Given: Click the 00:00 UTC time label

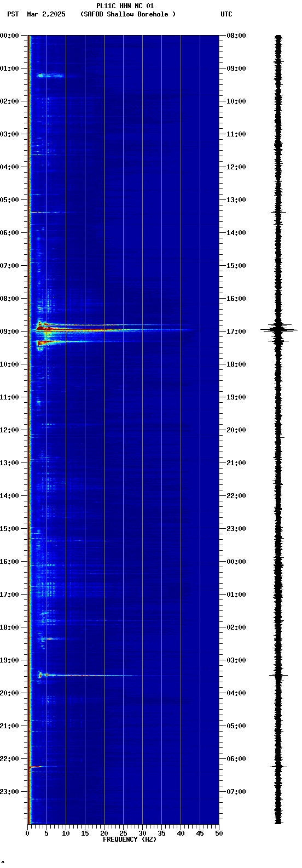Looking at the screenshot, I should click(236, 562).
